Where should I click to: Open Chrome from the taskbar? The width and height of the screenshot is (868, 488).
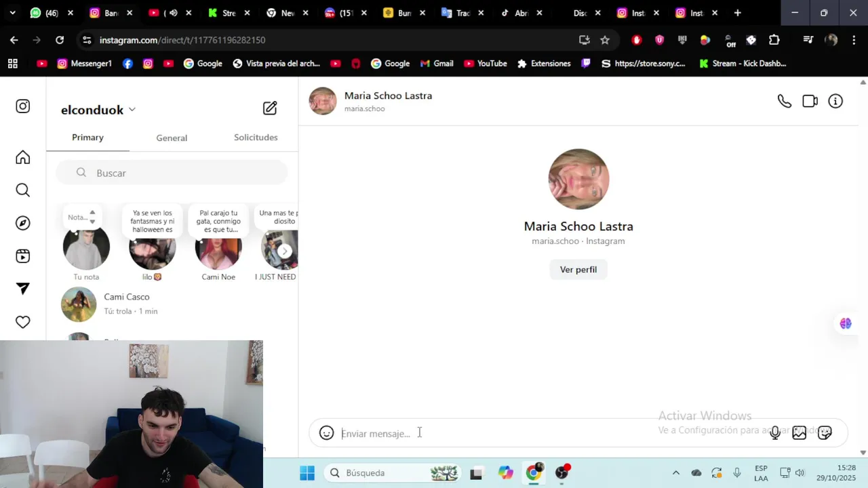coord(534,472)
